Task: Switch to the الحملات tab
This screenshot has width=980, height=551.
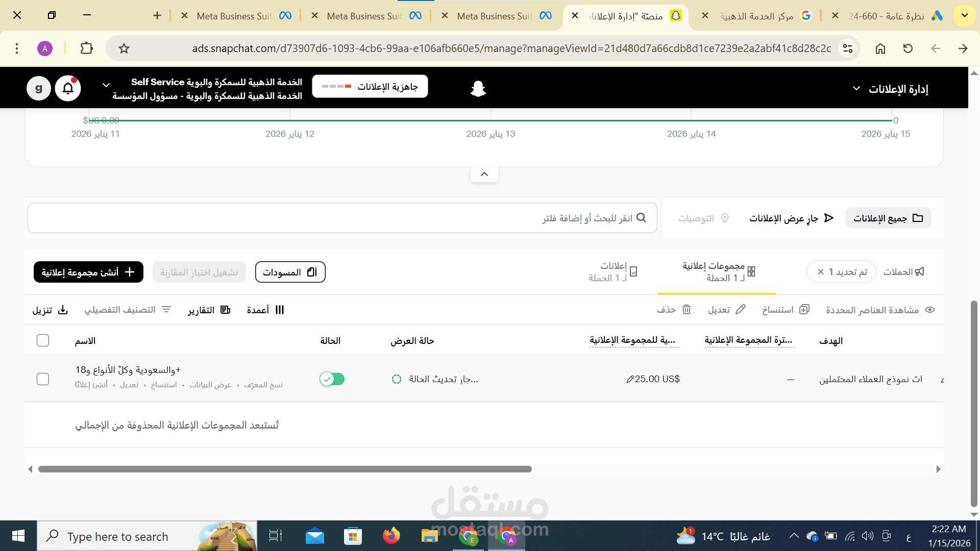Action: pos(904,271)
